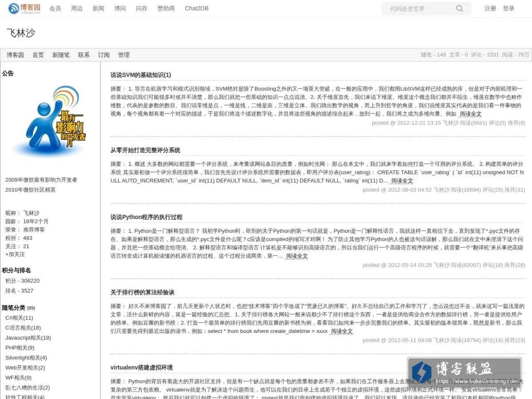Go to 博客园 in blog navigation bar
Viewport: 532px width, 399px height.
click(15, 55)
